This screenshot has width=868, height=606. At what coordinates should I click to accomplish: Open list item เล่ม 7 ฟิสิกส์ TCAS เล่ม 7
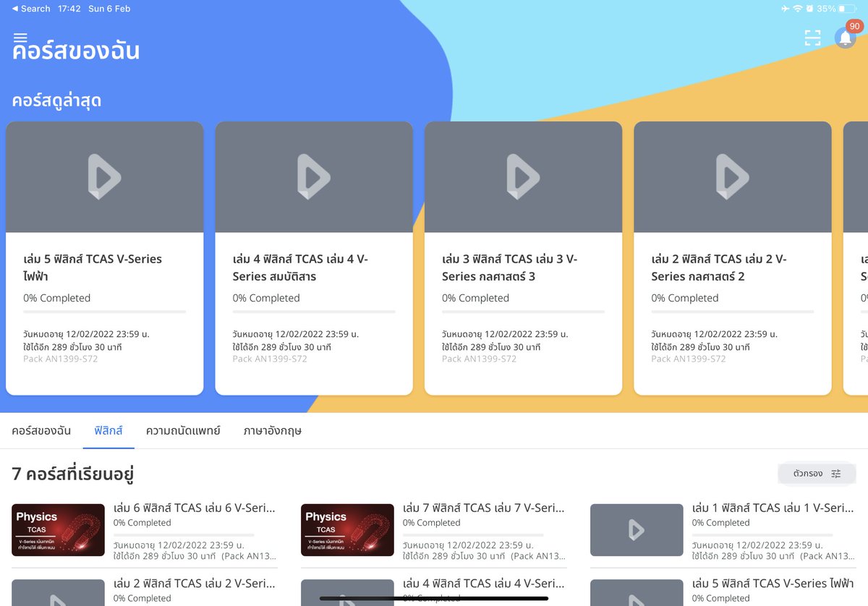434,532
